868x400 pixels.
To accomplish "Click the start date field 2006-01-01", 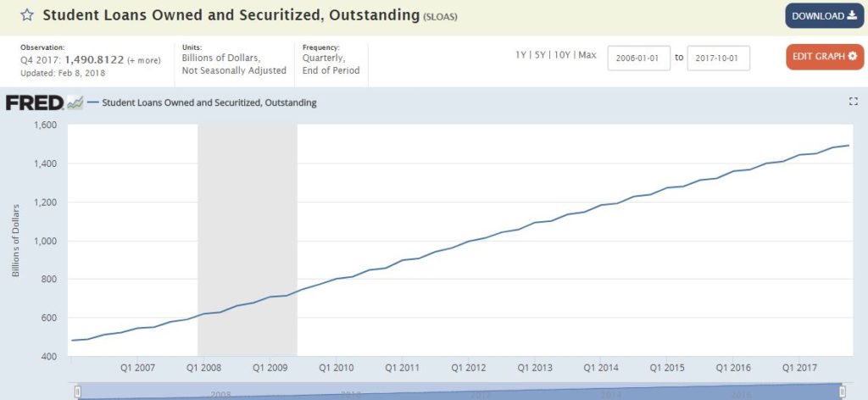I will pos(639,58).
